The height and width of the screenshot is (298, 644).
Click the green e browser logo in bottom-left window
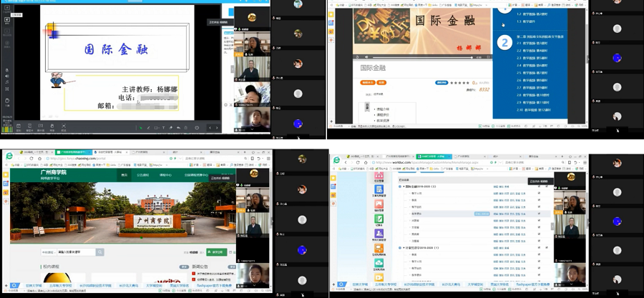(x=9, y=157)
